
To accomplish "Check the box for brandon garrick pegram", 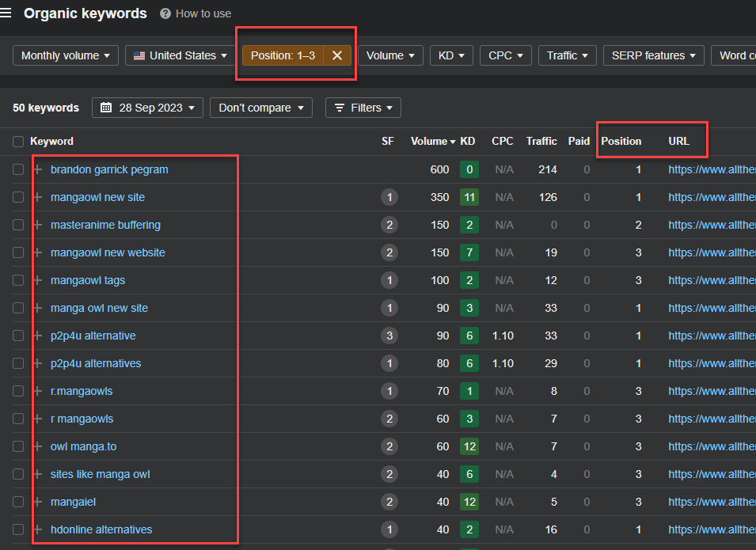I will (x=18, y=169).
